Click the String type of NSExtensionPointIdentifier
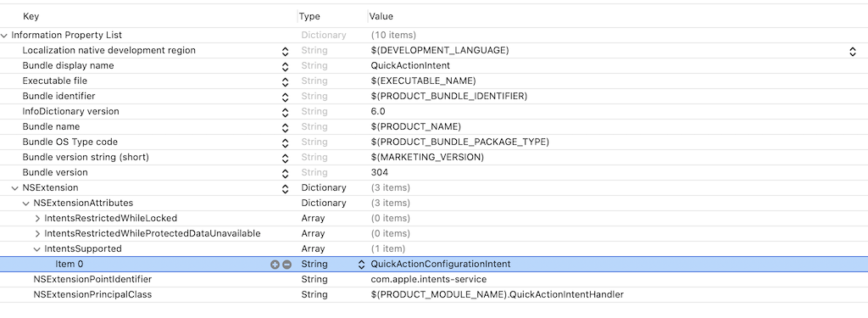 (x=314, y=279)
